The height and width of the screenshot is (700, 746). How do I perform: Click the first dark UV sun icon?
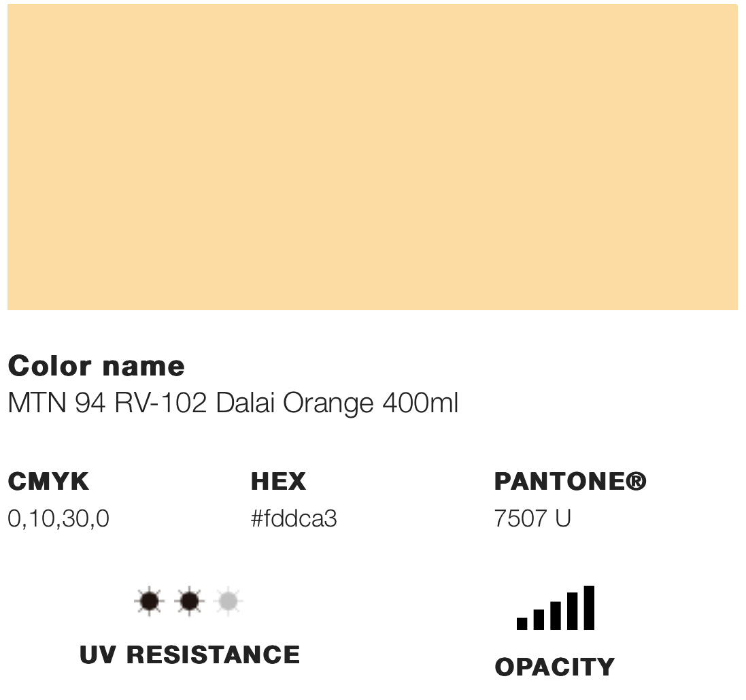click(150, 601)
